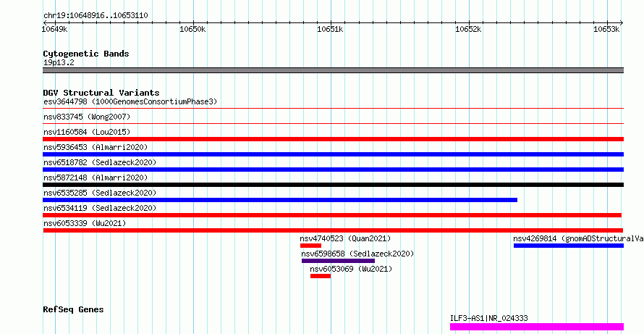
Task: Click the 10652k ruler mark
Action: pyautogui.click(x=469, y=29)
